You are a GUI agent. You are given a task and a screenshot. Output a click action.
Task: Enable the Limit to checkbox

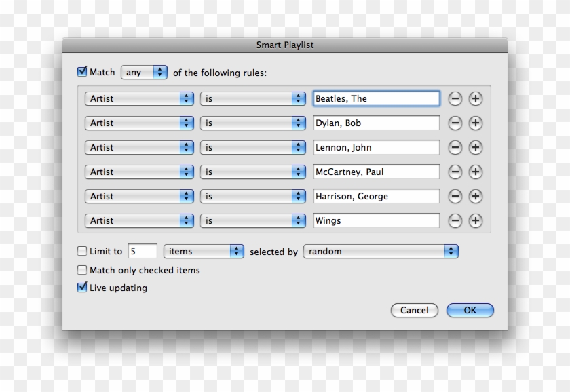[82, 251]
